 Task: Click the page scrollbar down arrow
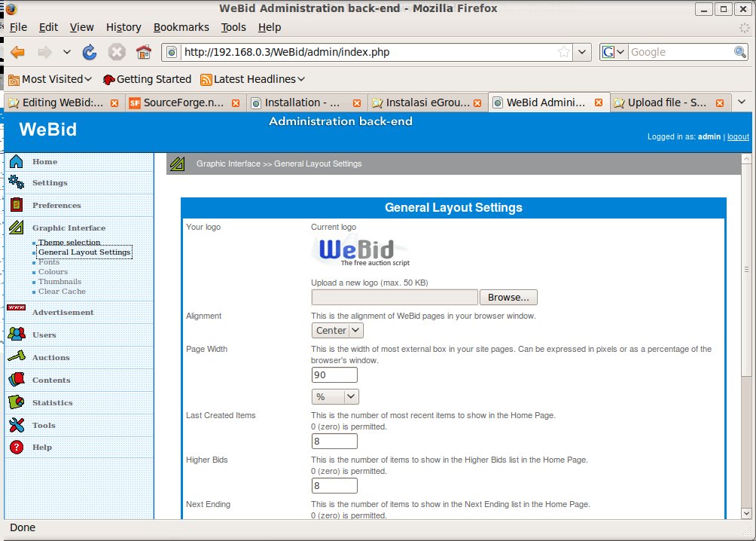click(x=746, y=513)
